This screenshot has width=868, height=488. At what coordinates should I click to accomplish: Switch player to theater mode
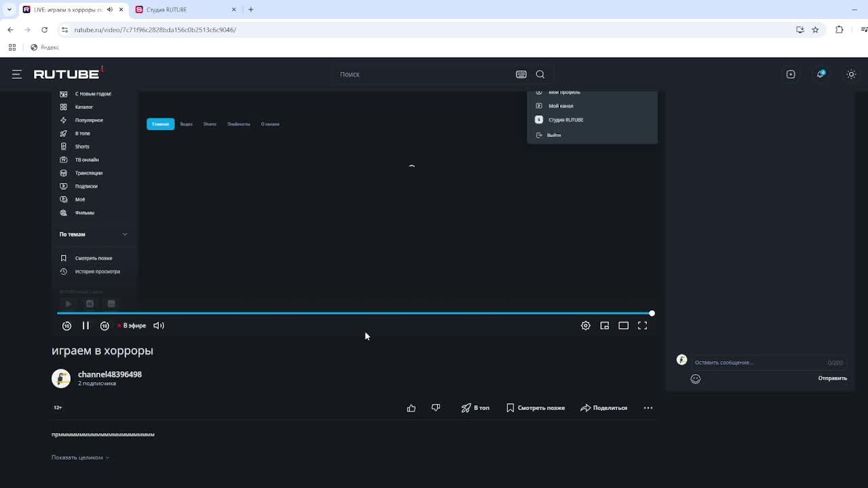[x=623, y=326]
